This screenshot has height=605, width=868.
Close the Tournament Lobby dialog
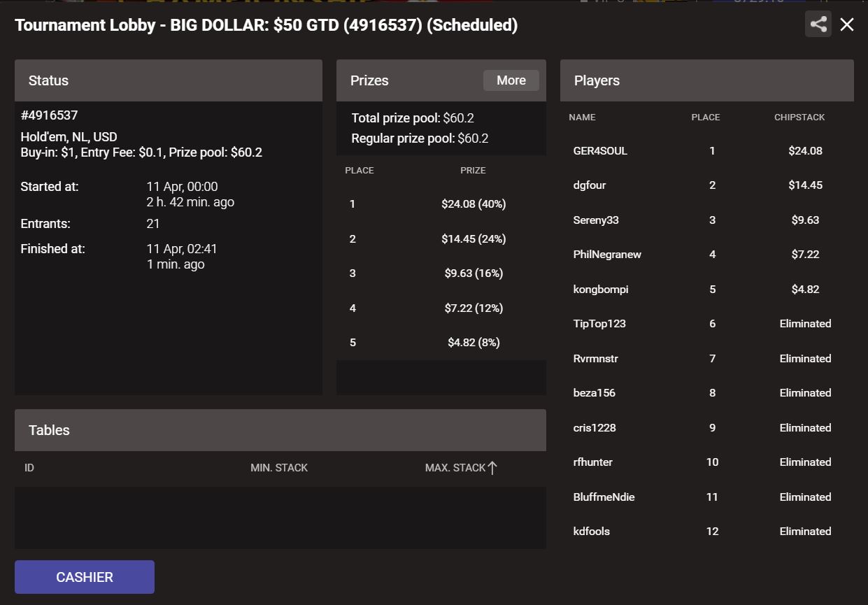pyautogui.click(x=847, y=24)
